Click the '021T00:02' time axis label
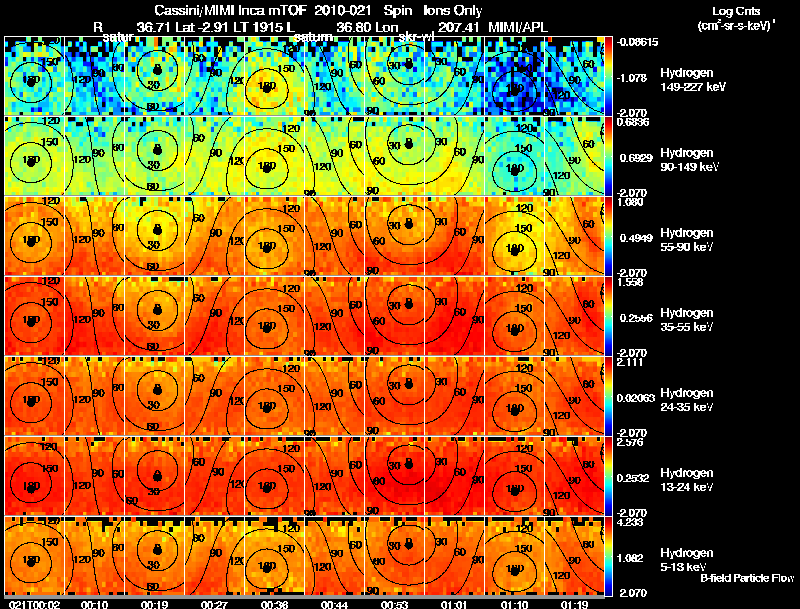Image resolution: width=800 pixels, height=609 pixels. (35, 604)
